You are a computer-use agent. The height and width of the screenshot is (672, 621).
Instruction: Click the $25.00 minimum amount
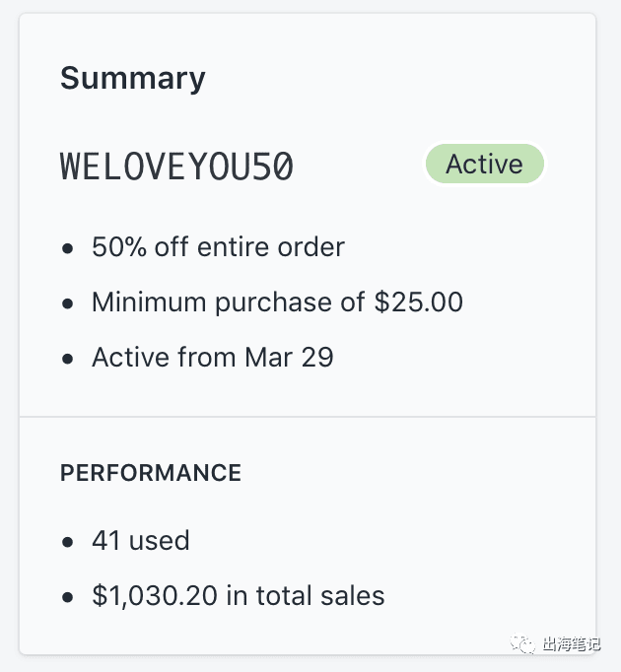click(x=419, y=302)
